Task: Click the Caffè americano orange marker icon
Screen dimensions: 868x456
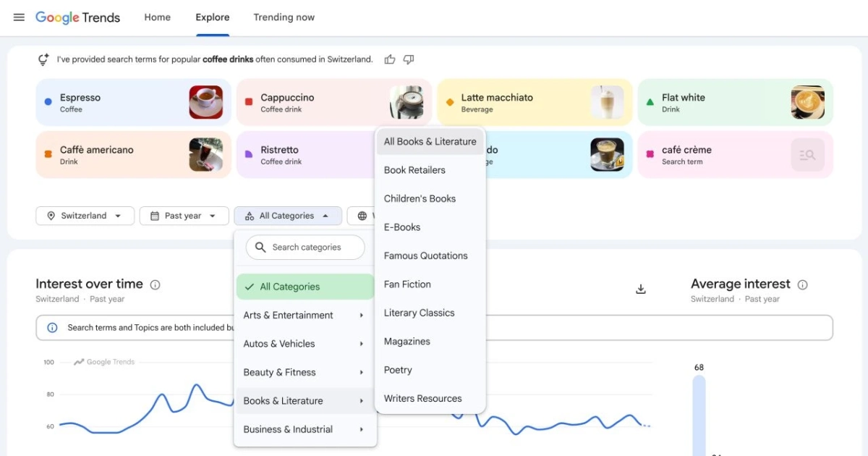Action: pos(48,154)
